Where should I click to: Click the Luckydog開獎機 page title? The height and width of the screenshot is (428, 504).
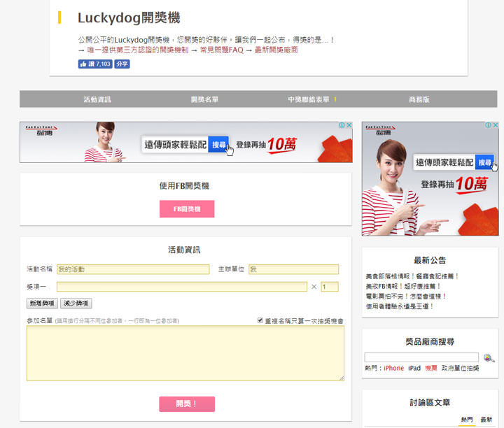click(129, 17)
